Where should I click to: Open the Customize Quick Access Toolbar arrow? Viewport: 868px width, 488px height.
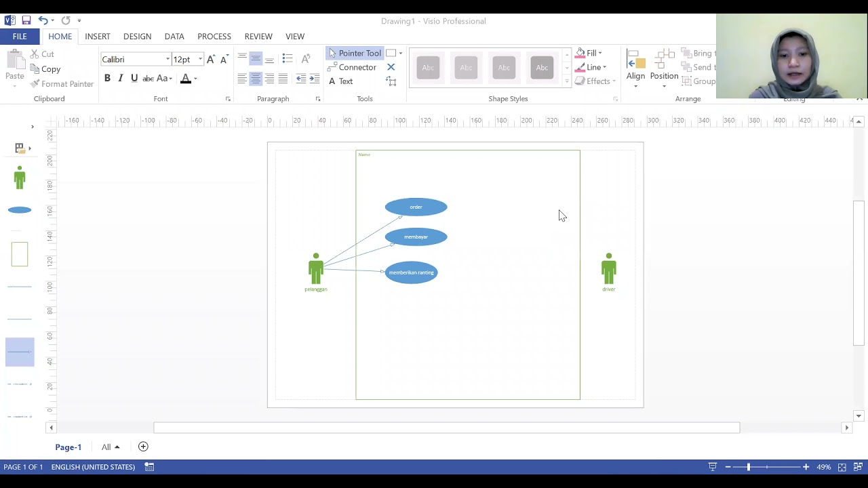coord(79,21)
